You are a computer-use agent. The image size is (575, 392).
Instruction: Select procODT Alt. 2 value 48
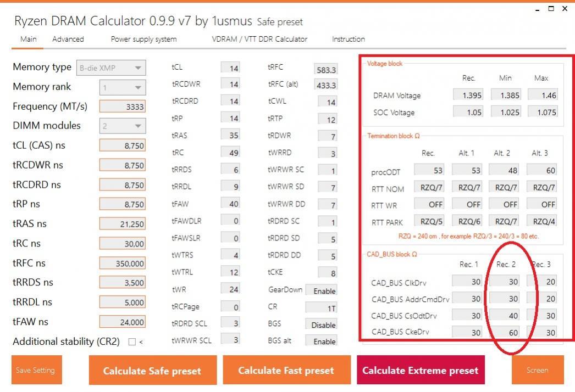click(504, 170)
